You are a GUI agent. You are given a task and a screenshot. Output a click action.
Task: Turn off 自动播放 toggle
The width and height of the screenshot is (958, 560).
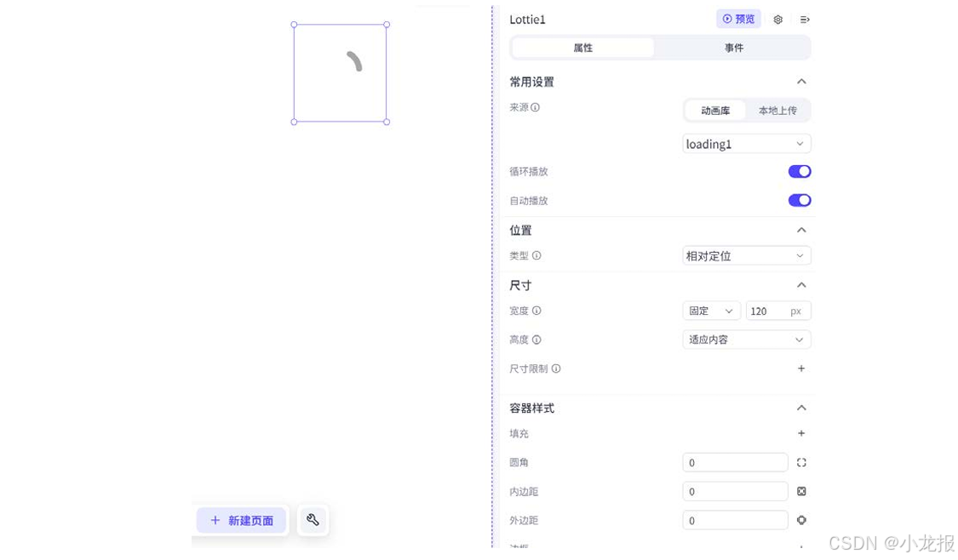[799, 200]
